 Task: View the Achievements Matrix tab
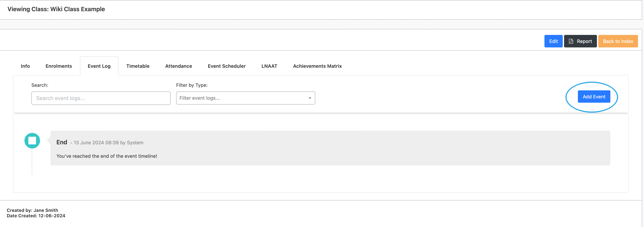click(x=317, y=66)
